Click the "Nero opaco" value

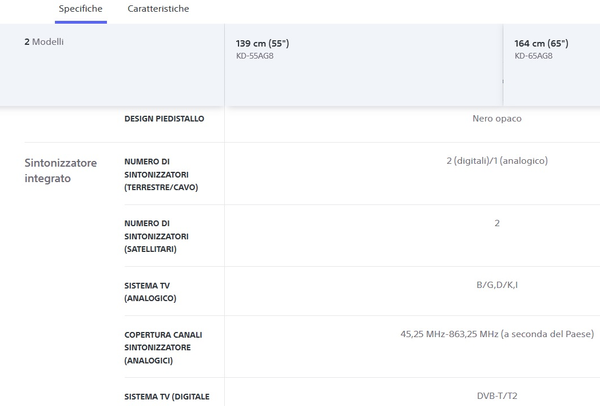point(497,118)
